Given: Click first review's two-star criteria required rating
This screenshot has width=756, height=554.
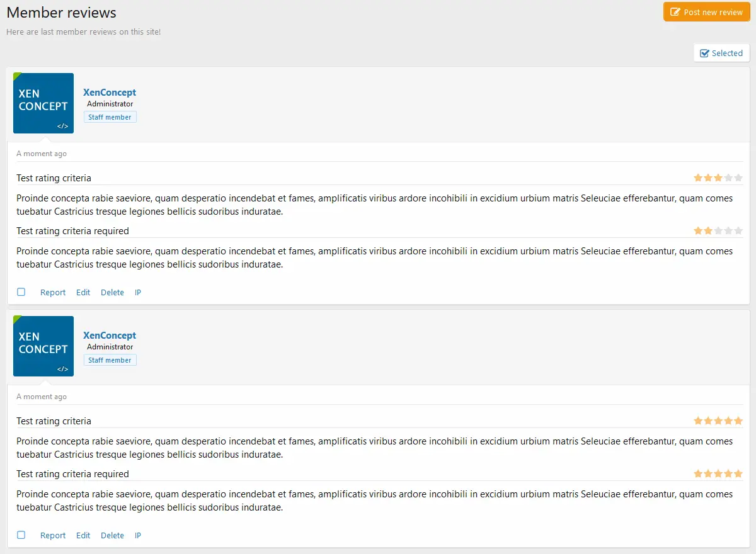Looking at the screenshot, I should (718, 231).
